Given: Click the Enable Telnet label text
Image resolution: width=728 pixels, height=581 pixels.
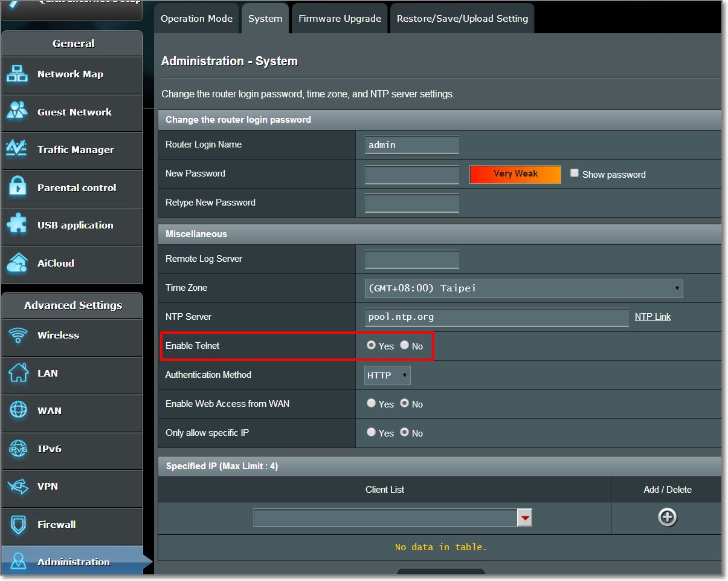Looking at the screenshot, I should coord(192,346).
